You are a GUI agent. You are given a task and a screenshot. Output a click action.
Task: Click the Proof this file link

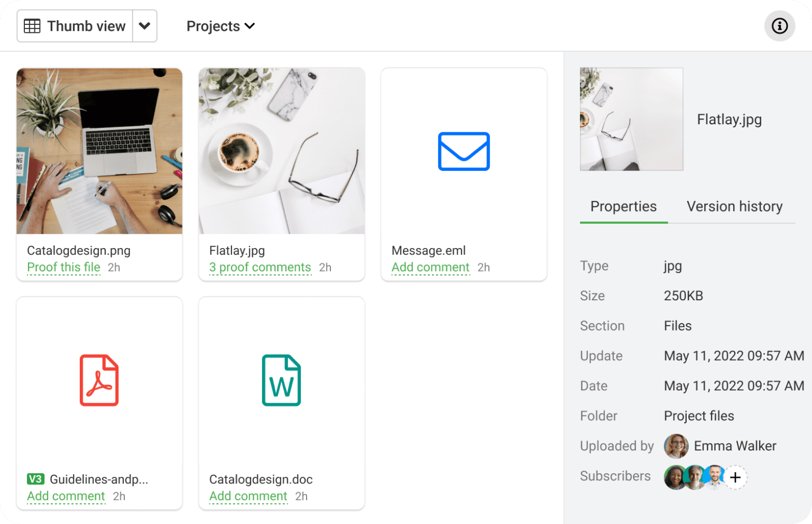click(x=63, y=267)
